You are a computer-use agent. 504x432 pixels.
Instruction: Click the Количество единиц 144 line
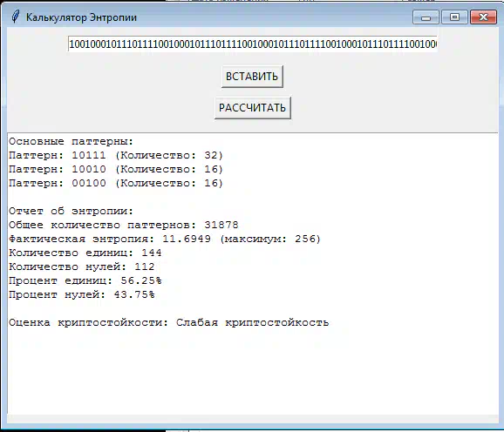[85, 253]
